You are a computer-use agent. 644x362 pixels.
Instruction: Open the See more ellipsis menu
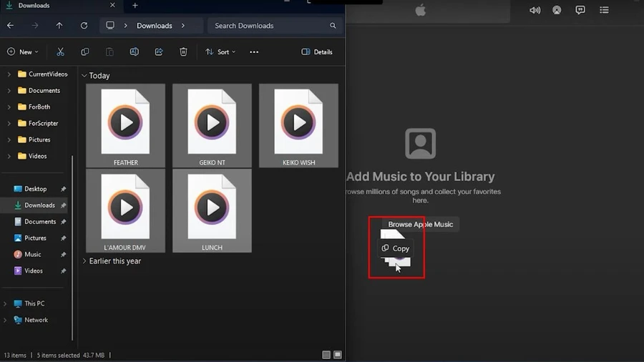254,52
